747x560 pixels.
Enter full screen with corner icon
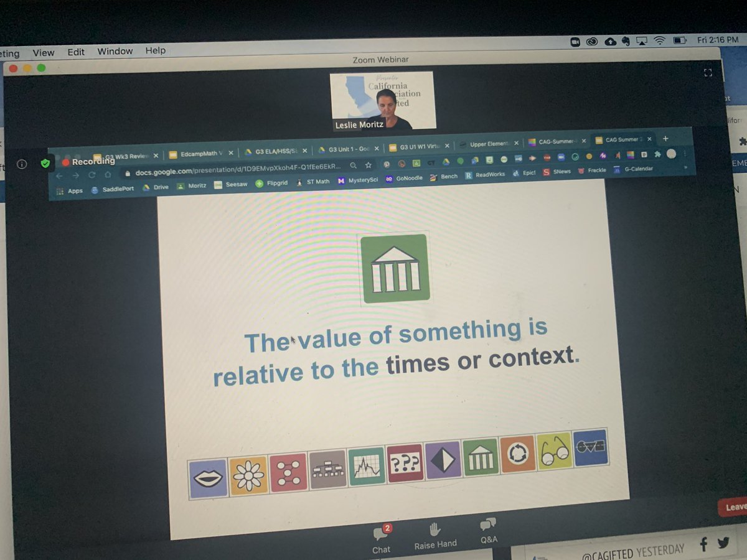707,73
